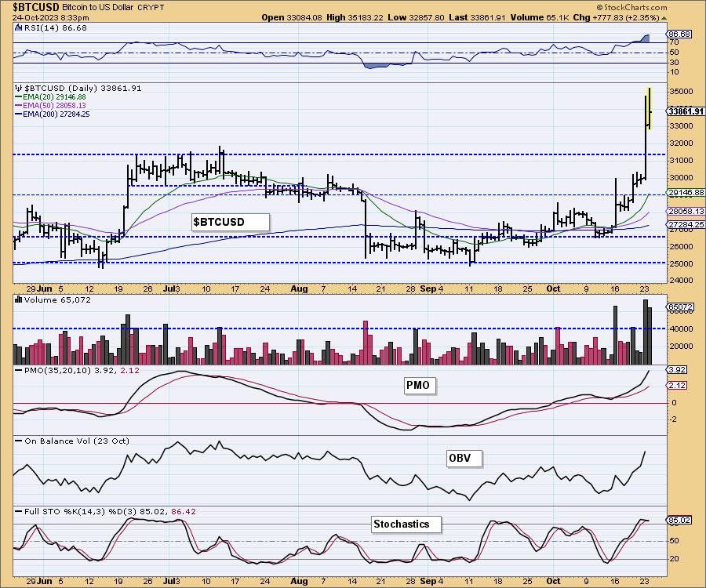
Task: Click the OBV annotation box
Action: (464, 459)
